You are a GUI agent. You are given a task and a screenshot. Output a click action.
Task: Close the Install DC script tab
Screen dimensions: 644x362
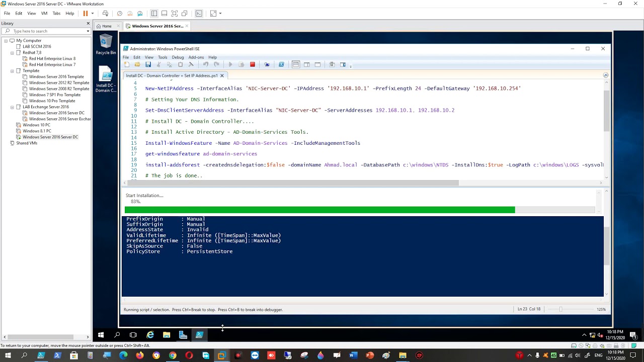[221, 75]
